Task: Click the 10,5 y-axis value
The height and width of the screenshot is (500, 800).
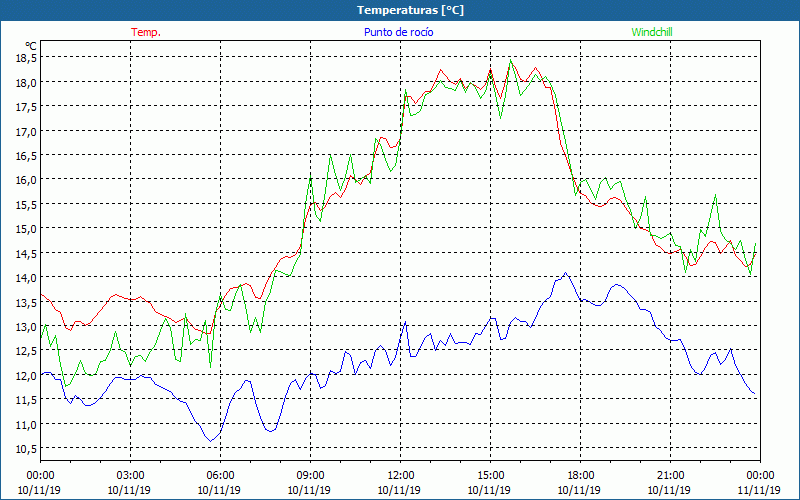Action: (x=26, y=449)
